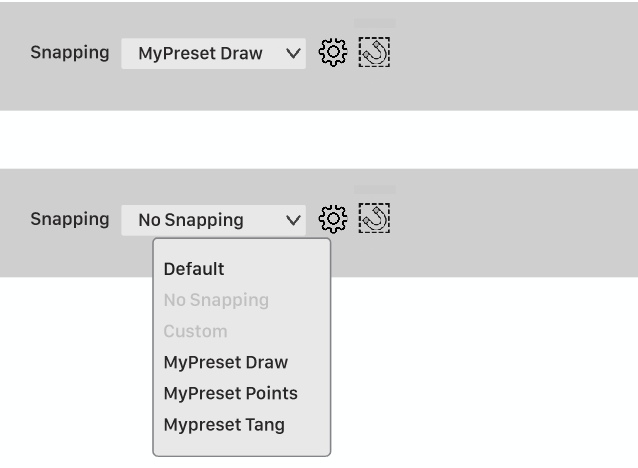Click chevron arrow of No Snapping dropdown

coord(293,220)
